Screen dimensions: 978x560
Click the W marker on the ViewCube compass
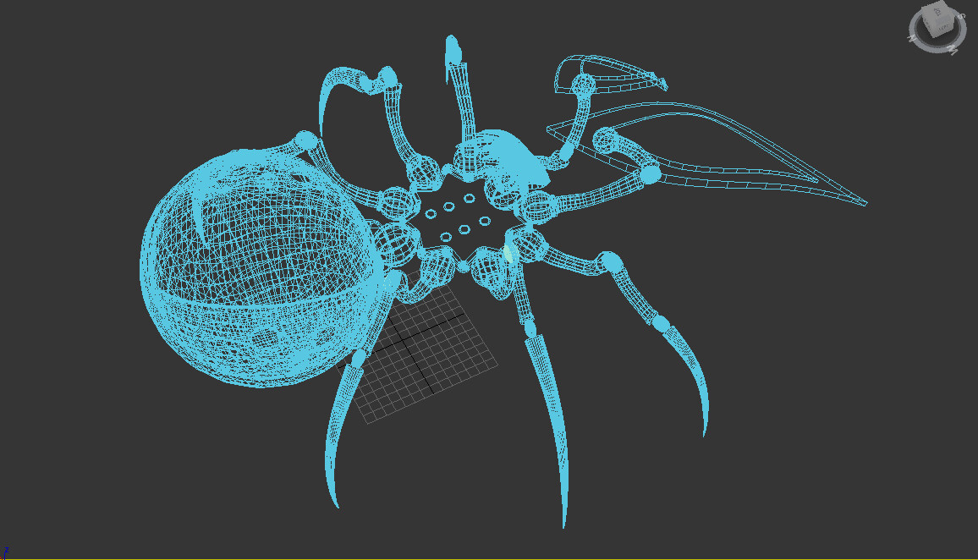(x=953, y=50)
